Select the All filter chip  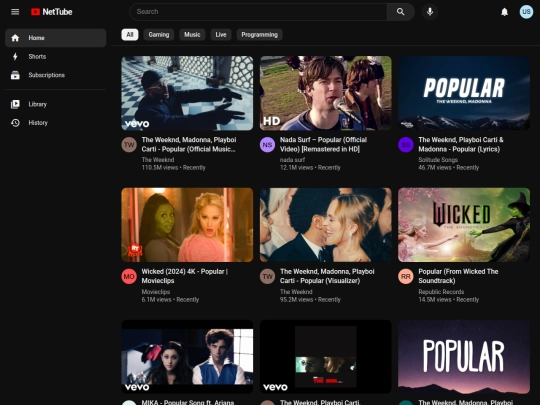(x=130, y=34)
